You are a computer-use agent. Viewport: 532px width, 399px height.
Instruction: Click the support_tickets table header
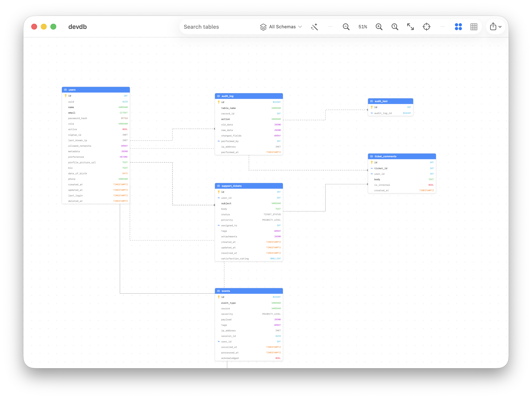tap(249, 186)
